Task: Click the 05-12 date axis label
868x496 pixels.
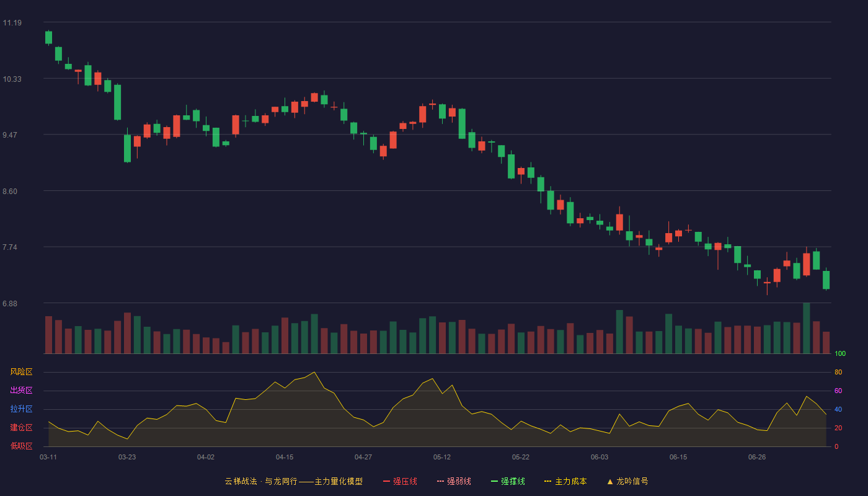Action: 442,457
